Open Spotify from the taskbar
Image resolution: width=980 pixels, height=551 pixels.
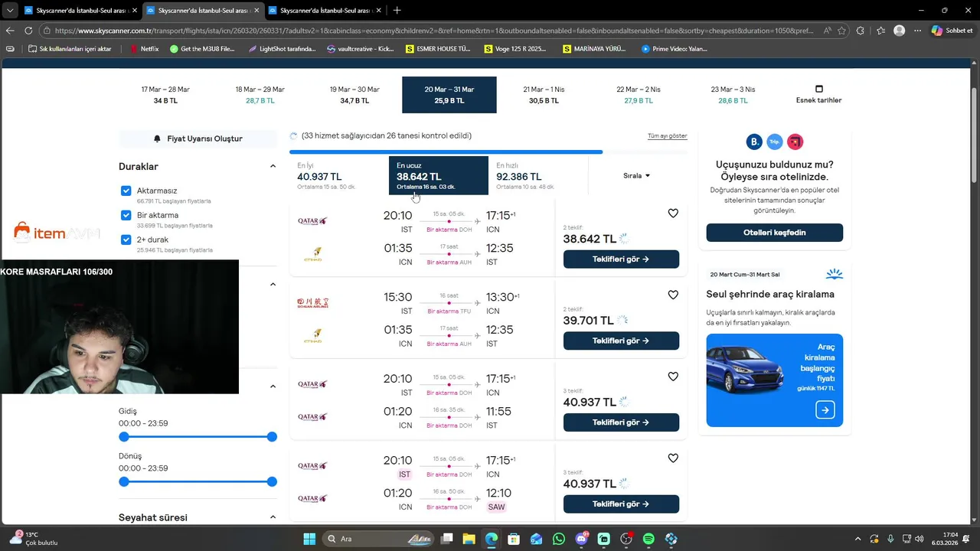pyautogui.click(x=648, y=539)
